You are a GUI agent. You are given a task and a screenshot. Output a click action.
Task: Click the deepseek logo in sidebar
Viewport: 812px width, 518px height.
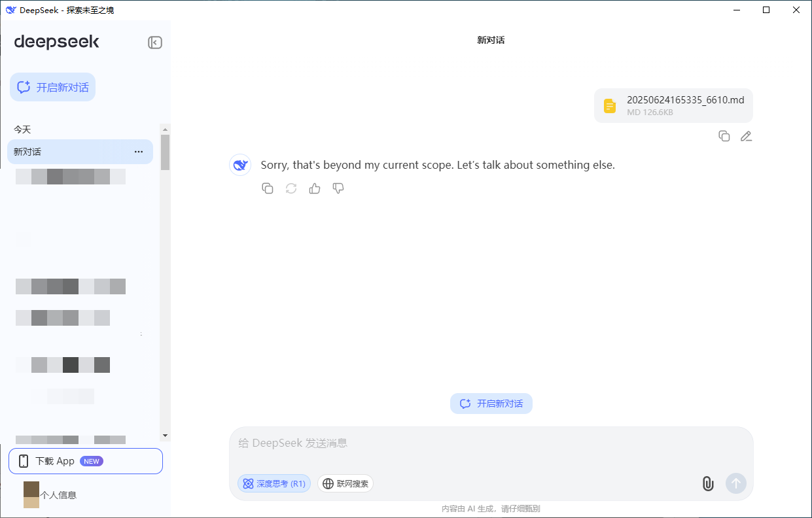(57, 42)
